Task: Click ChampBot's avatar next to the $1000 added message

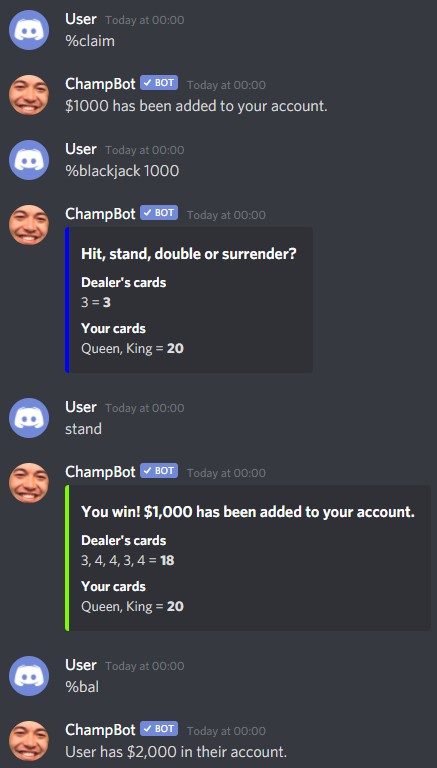Action: (29, 95)
